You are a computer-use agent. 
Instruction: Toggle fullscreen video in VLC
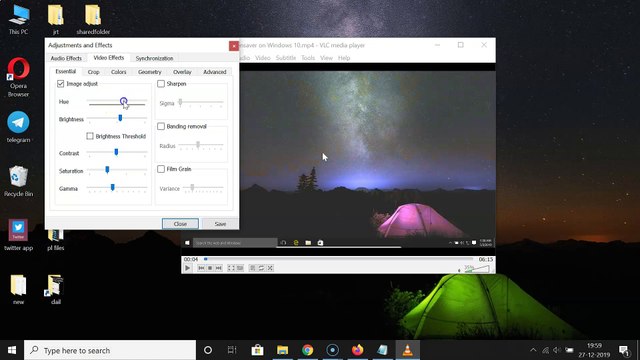pos(231,268)
